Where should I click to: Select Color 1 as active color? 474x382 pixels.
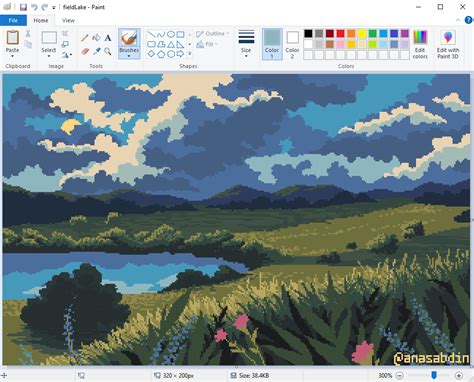tap(272, 44)
